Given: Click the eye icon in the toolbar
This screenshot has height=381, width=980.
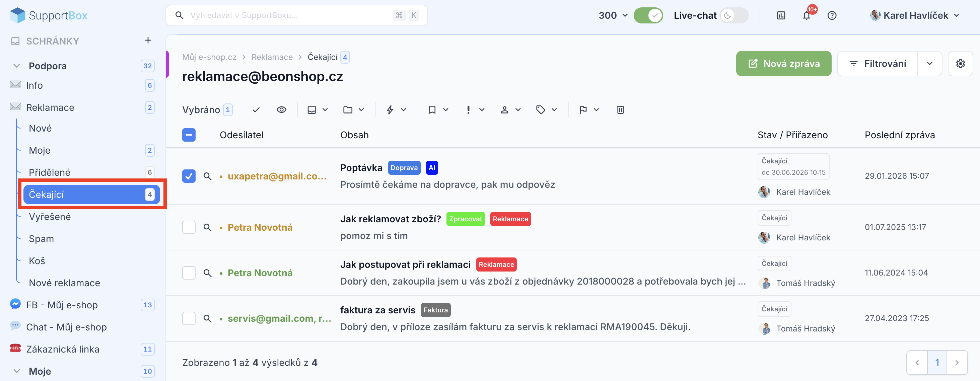Looking at the screenshot, I should 281,110.
